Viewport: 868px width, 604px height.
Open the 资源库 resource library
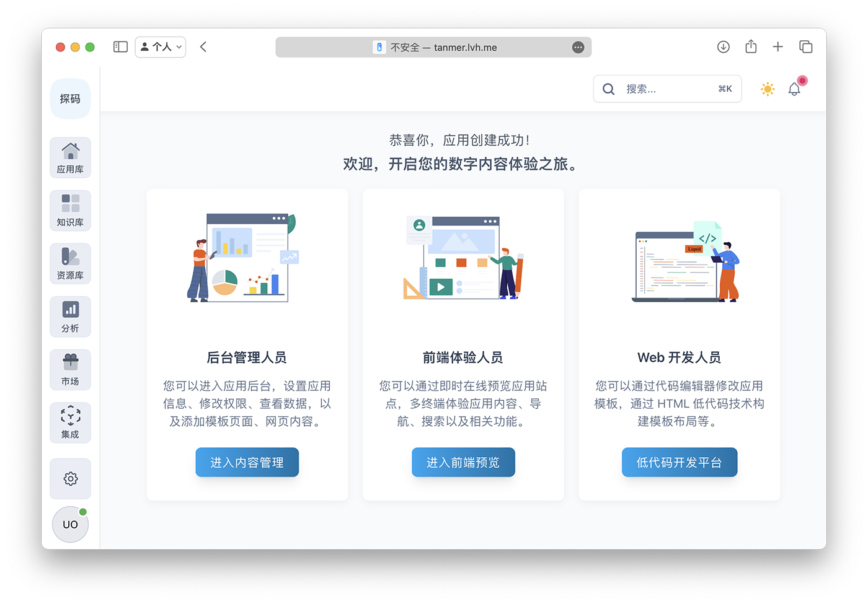(x=70, y=264)
